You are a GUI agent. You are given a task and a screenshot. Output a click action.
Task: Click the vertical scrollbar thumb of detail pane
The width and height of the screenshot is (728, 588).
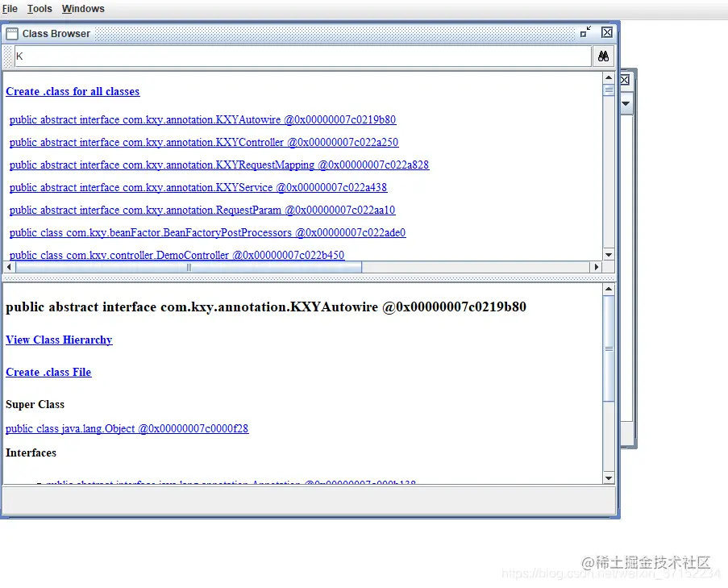(609, 348)
